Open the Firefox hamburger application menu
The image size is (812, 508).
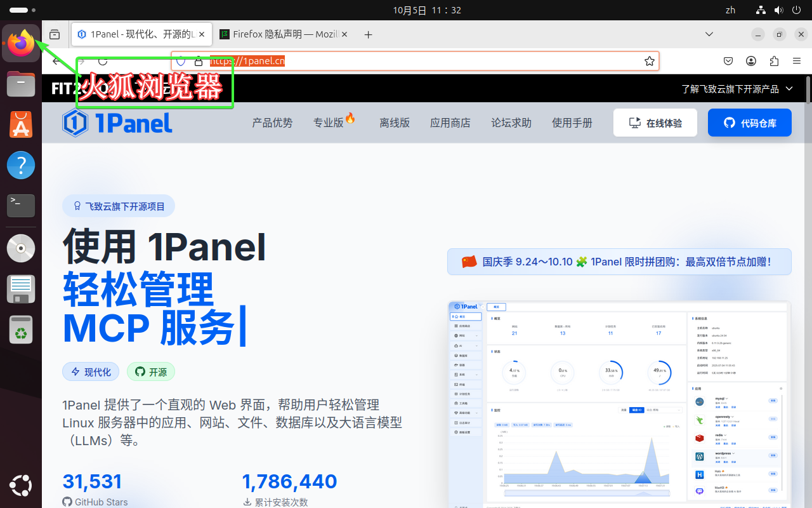797,61
